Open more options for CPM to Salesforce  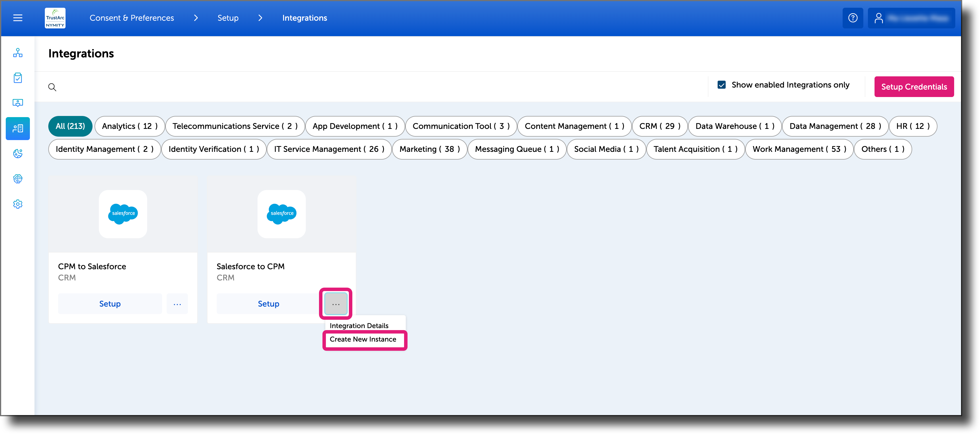[x=177, y=304]
